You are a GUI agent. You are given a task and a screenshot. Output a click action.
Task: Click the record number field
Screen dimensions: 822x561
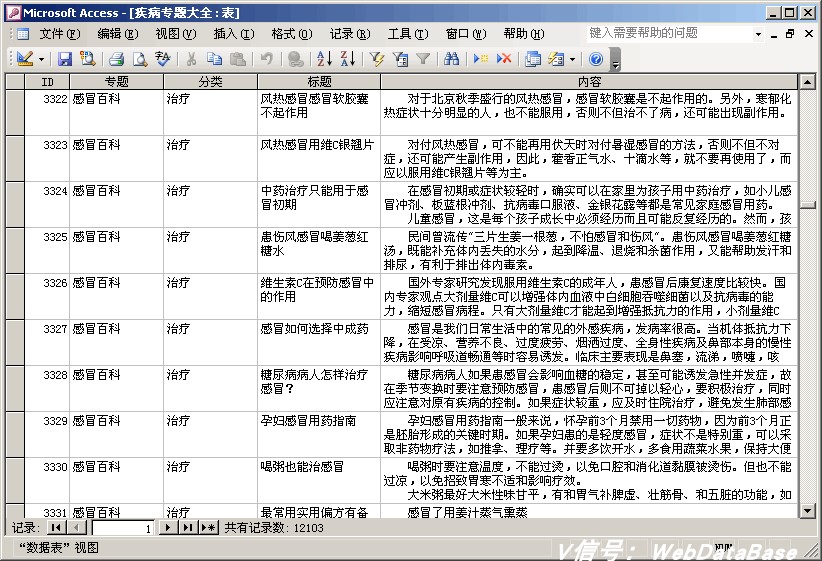pos(123,528)
